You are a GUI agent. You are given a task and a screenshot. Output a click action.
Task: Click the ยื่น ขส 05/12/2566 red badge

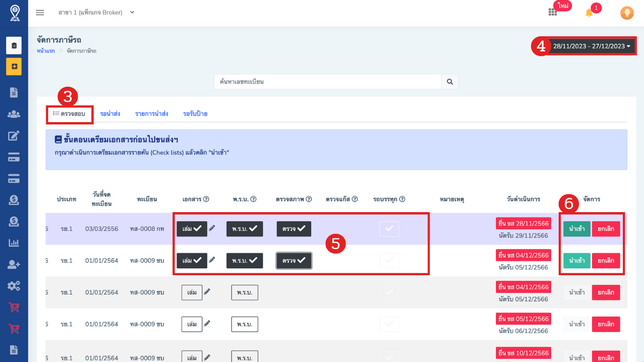coord(523,319)
